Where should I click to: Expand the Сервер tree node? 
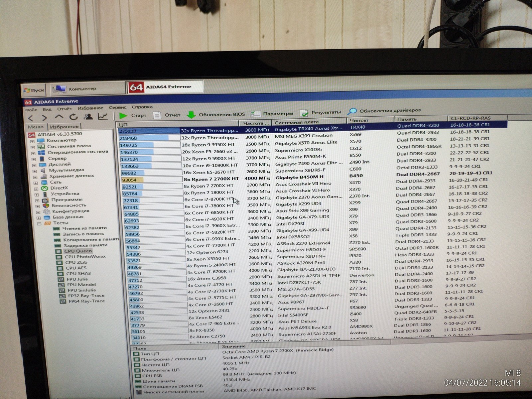tap(34, 159)
